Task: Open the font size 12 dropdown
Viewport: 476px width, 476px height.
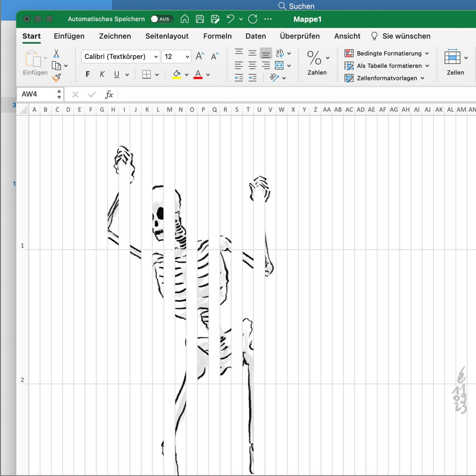Action: pos(177,57)
